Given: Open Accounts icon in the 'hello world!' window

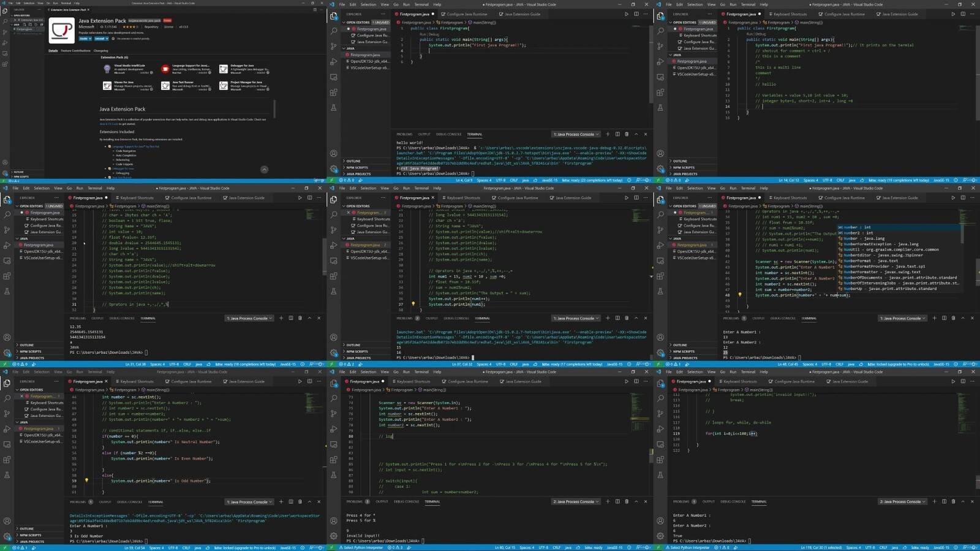Looking at the screenshot, I should tap(334, 153).
